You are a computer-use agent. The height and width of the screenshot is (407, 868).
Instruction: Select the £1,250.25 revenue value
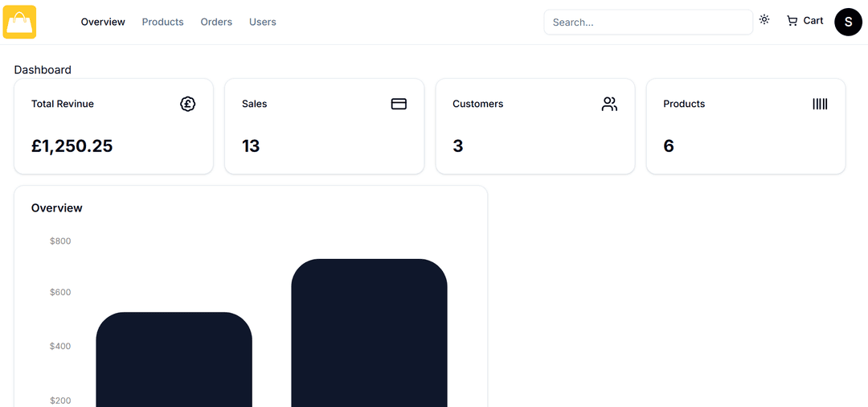(72, 146)
